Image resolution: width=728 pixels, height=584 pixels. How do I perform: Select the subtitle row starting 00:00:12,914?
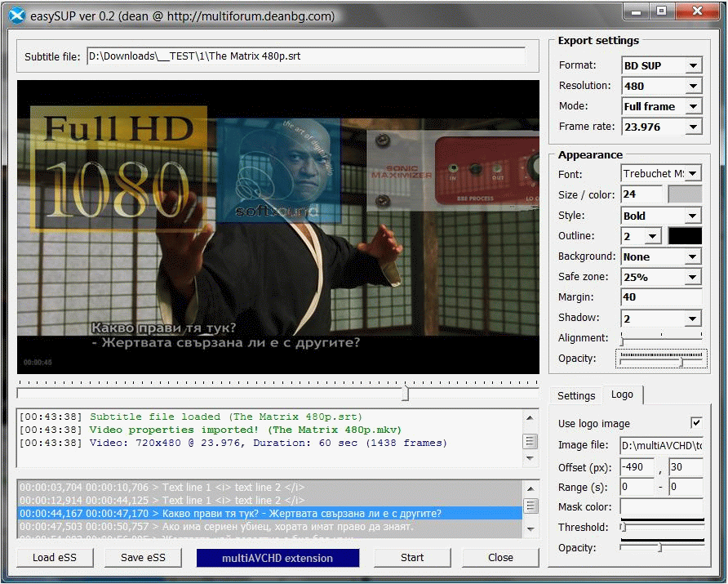[270, 501]
